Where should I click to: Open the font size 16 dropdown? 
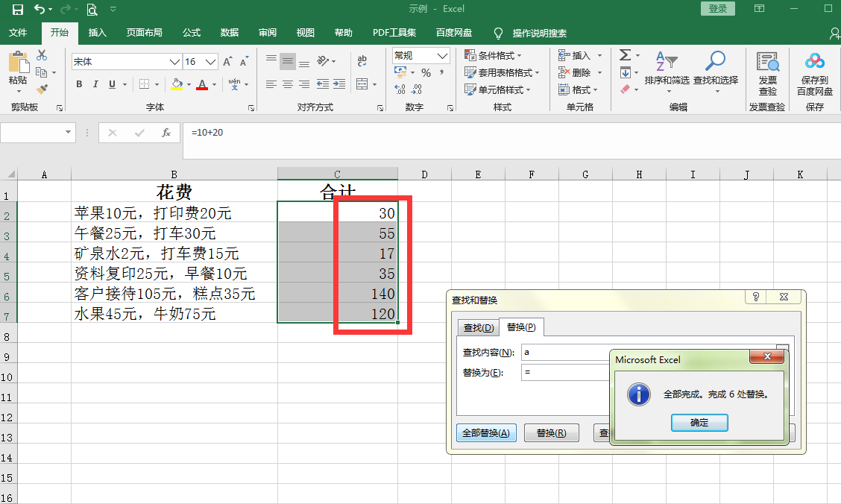point(211,62)
